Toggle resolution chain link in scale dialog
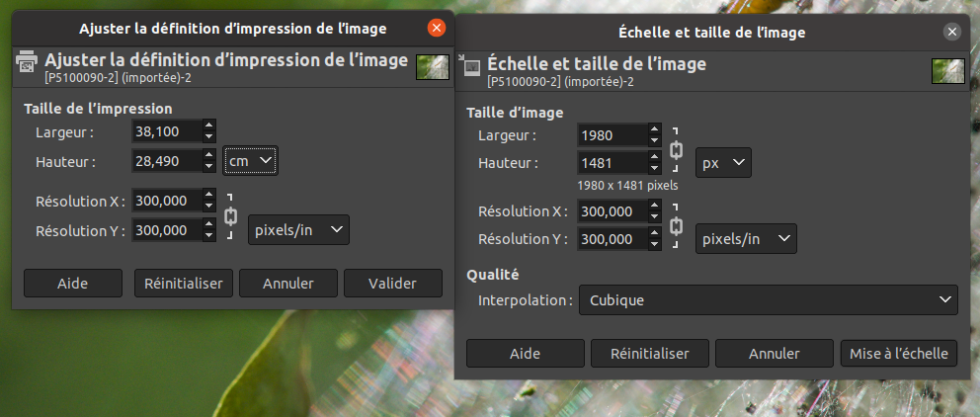The width and height of the screenshot is (980, 417). click(x=675, y=225)
